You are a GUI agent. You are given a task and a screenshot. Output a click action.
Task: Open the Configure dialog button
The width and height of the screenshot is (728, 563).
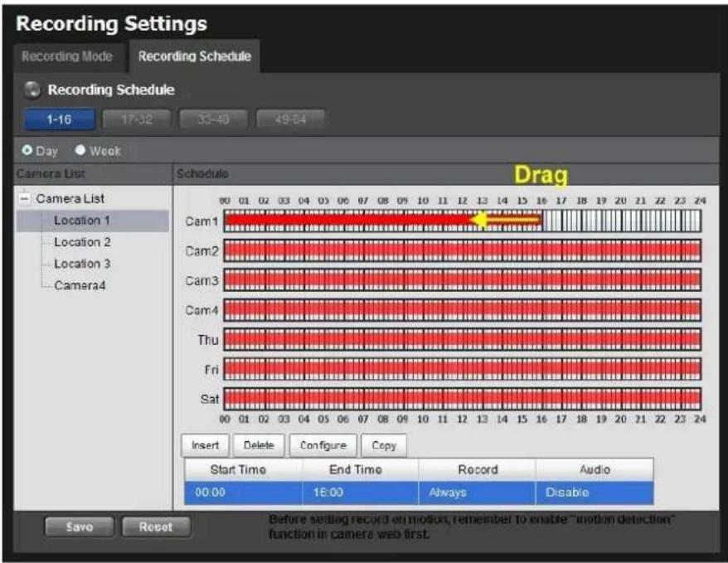click(x=323, y=445)
